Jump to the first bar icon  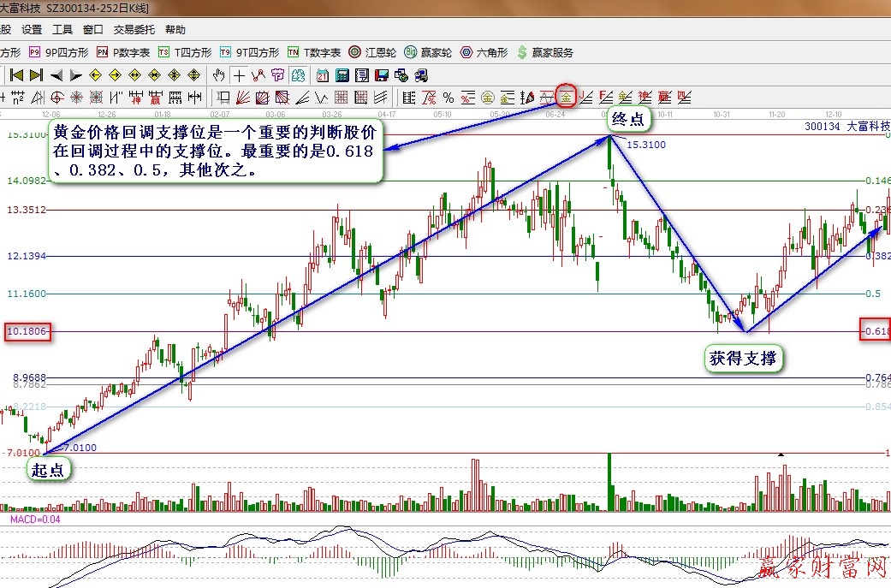tap(16, 74)
